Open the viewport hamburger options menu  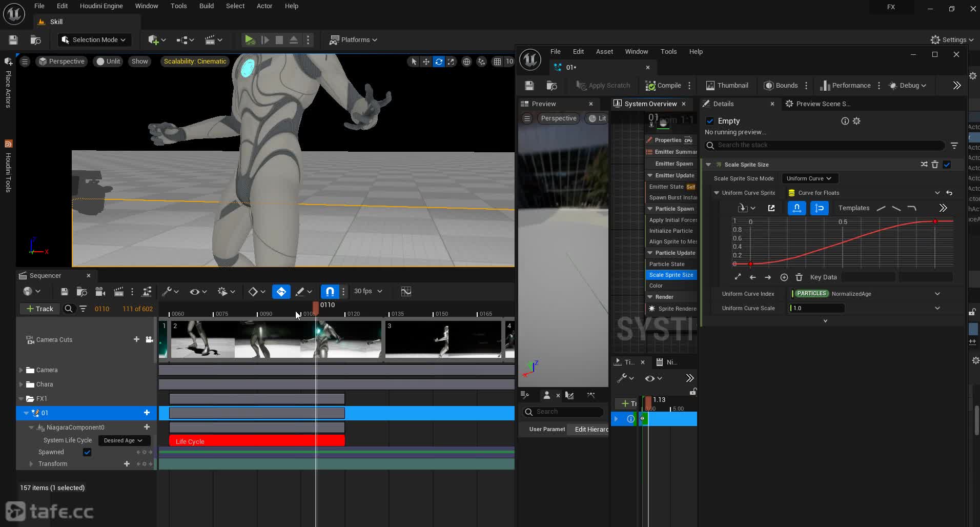coord(25,62)
